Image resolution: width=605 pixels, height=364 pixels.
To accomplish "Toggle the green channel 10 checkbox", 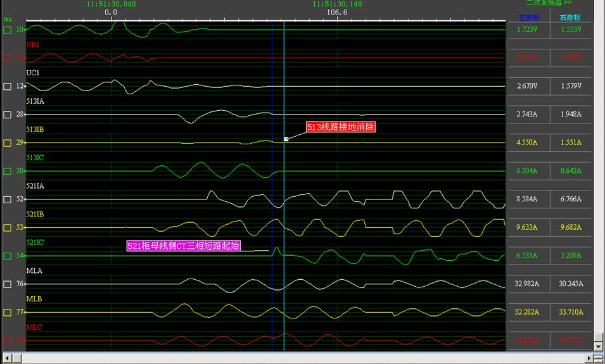I will point(7,30).
